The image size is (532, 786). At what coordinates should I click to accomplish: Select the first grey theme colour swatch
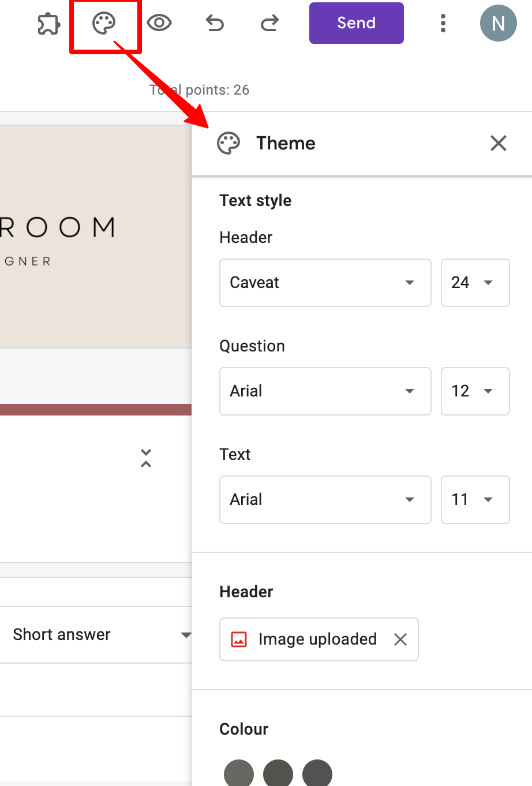coord(238,773)
